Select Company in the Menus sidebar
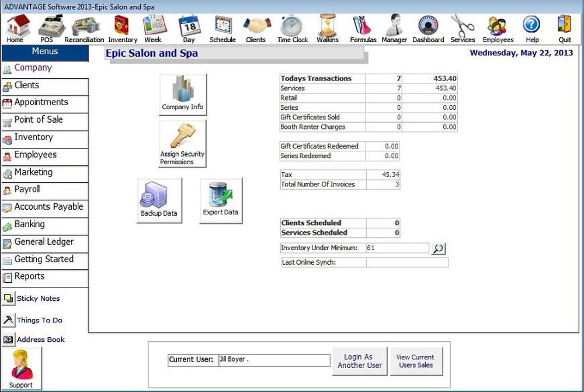This screenshot has width=584, height=392. [x=45, y=68]
